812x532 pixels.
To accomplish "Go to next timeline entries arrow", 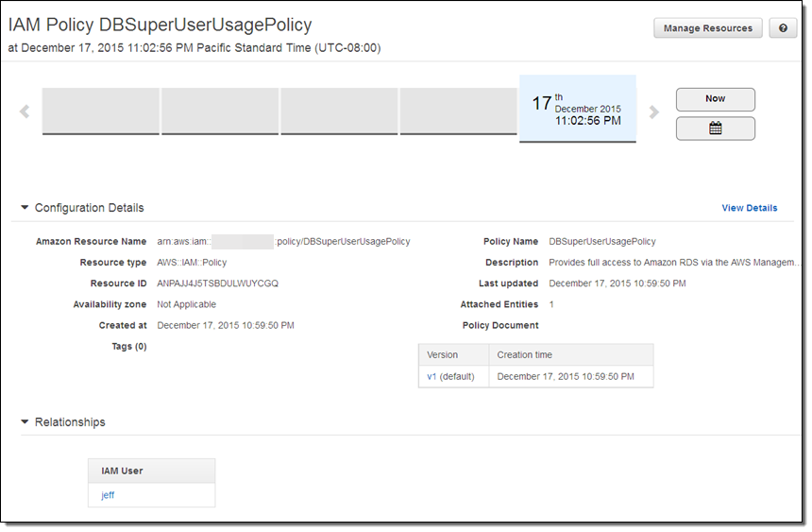I will [653, 112].
